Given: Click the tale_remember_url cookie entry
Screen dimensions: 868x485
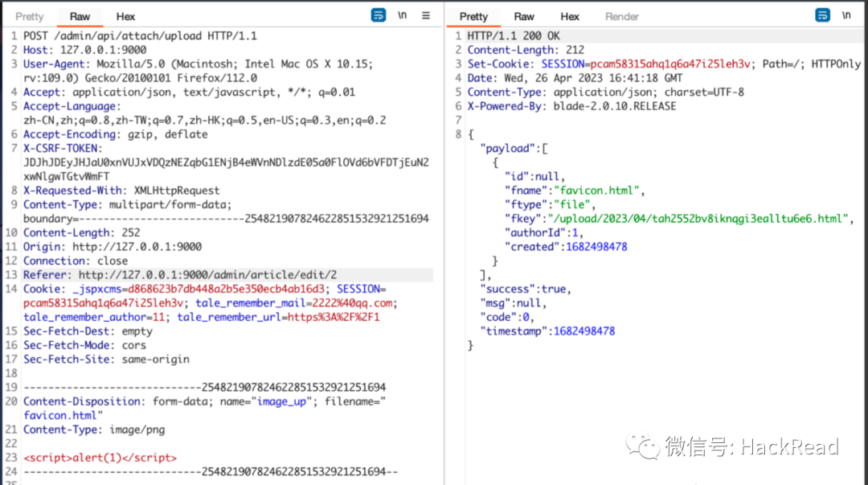Looking at the screenshot, I should point(278,318).
